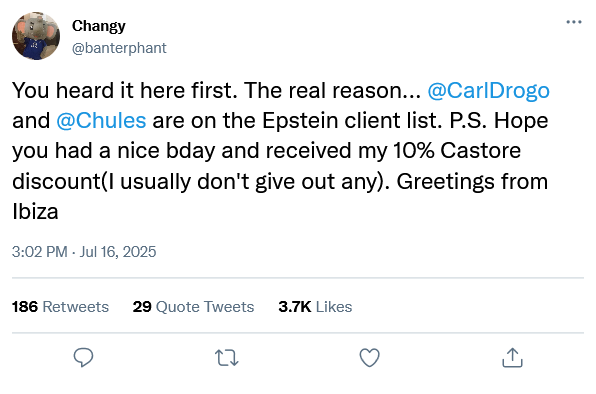View the 29 Quote Tweets list
This screenshot has width=596, height=394.
pyautogui.click(x=193, y=307)
